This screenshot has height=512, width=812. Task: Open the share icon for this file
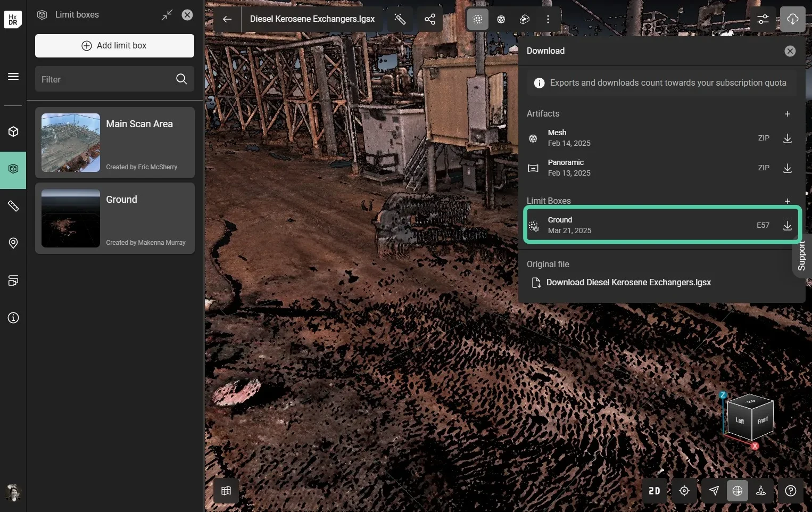(x=430, y=19)
